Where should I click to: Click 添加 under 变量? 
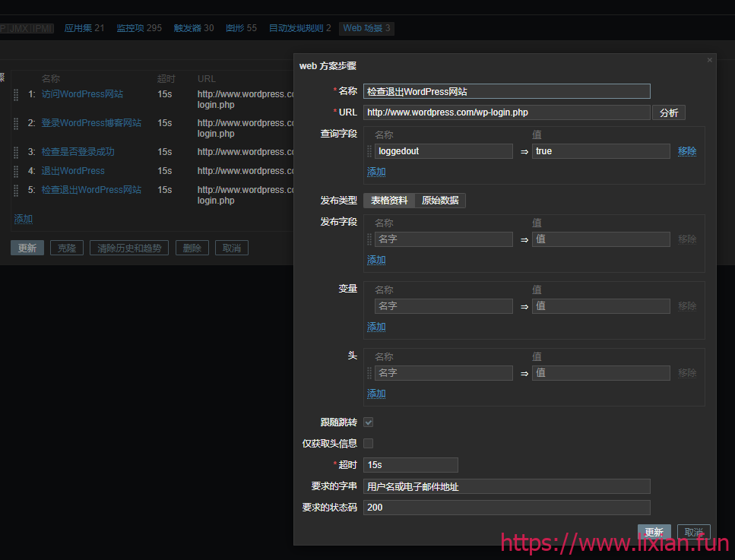click(376, 327)
